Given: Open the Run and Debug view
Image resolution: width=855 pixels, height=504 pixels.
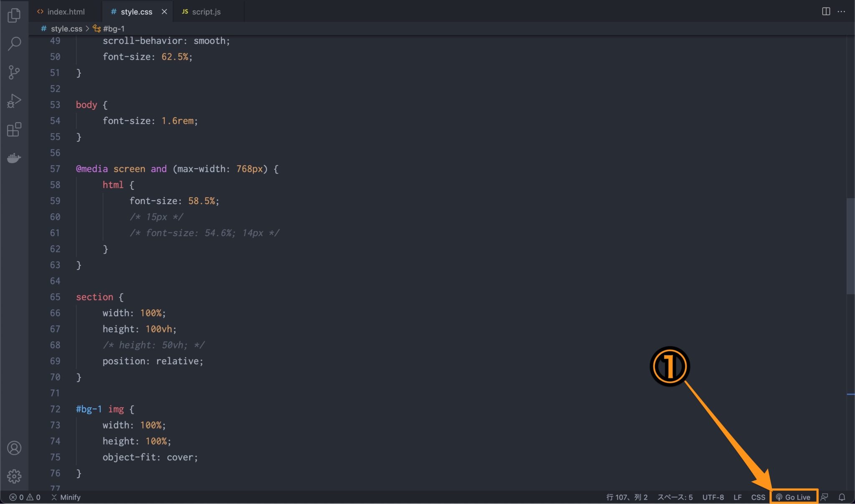Looking at the screenshot, I should point(14,100).
